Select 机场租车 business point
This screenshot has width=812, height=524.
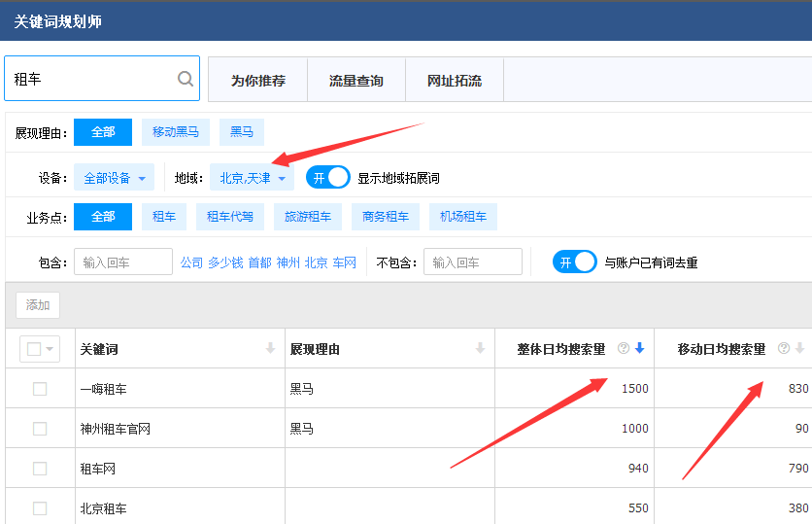pyautogui.click(x=463, y=217)
